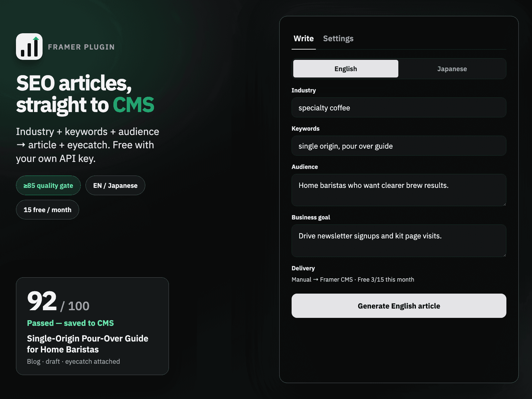Select English language option
The width and height of the screenshot is (532, 399).
(x=346, y=69)
